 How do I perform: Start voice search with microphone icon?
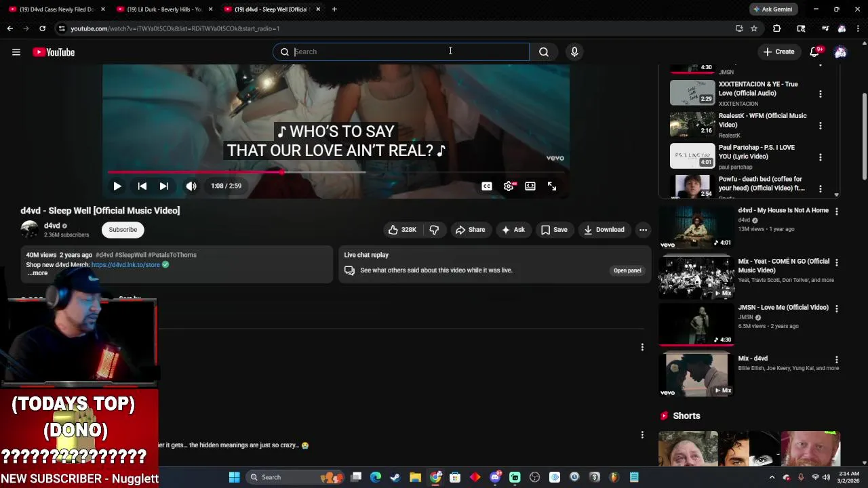[574, 52]
